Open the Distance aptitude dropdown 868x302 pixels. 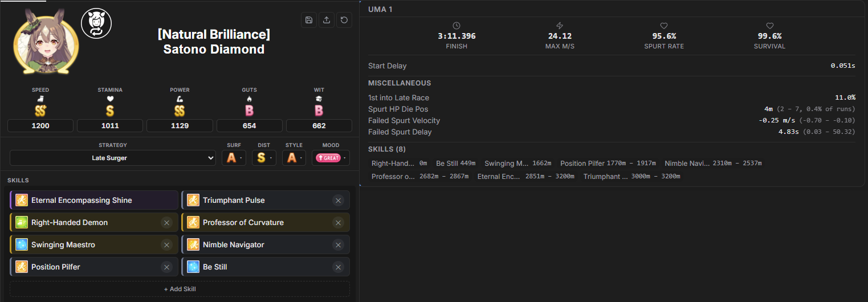(264, 158)
